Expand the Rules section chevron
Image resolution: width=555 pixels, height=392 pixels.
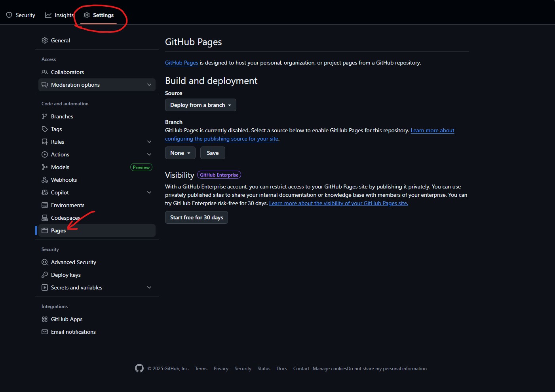point(149,142)
